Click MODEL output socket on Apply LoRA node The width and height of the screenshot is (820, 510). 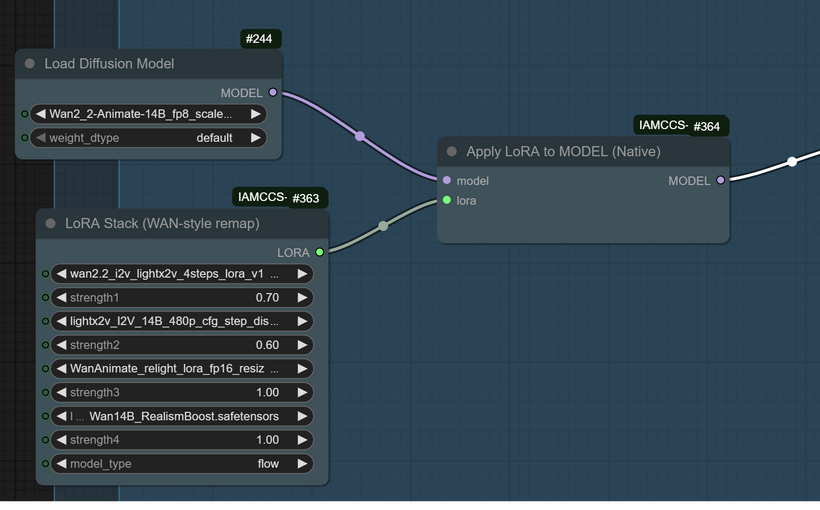click(x=720, y=181)
